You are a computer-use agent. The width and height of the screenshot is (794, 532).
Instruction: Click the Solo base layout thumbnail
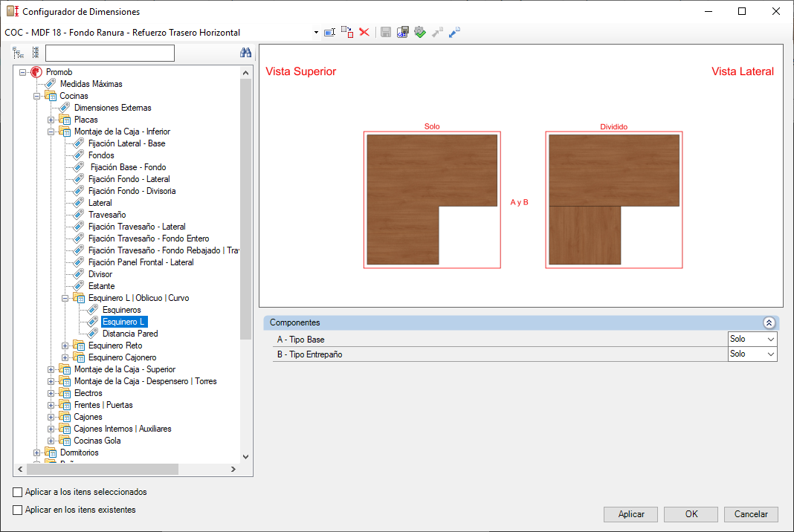pyautogui.click(x=432, y=200)
